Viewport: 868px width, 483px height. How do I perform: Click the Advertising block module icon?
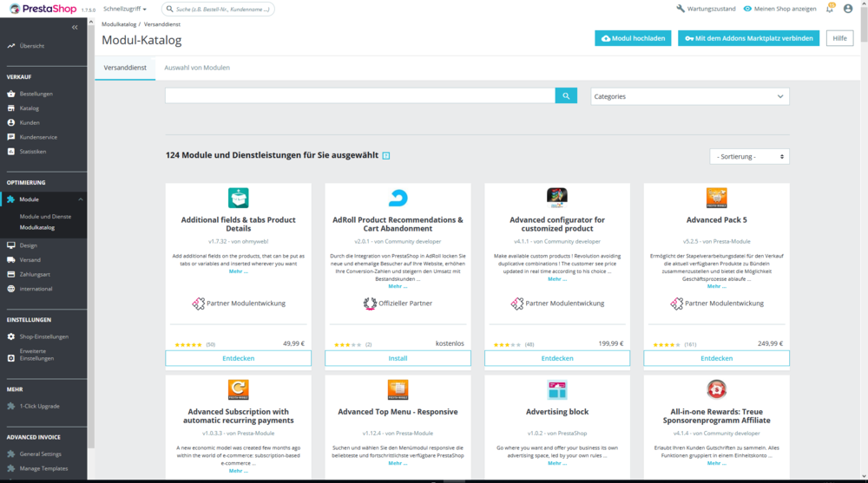557,389
